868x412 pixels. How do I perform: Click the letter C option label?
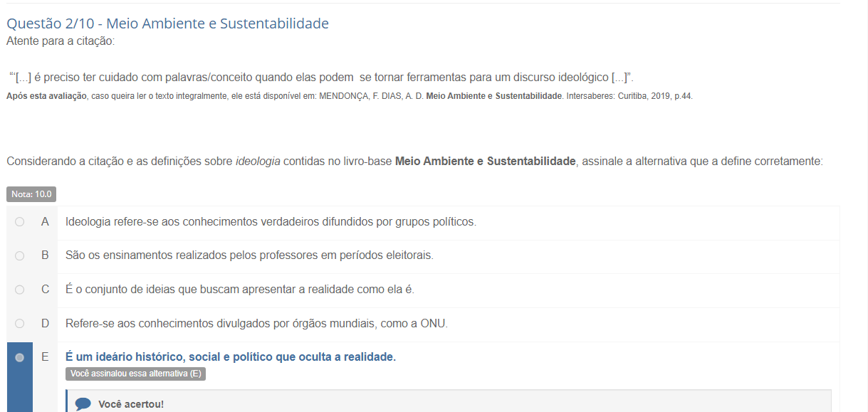click(x=45, y=290)
